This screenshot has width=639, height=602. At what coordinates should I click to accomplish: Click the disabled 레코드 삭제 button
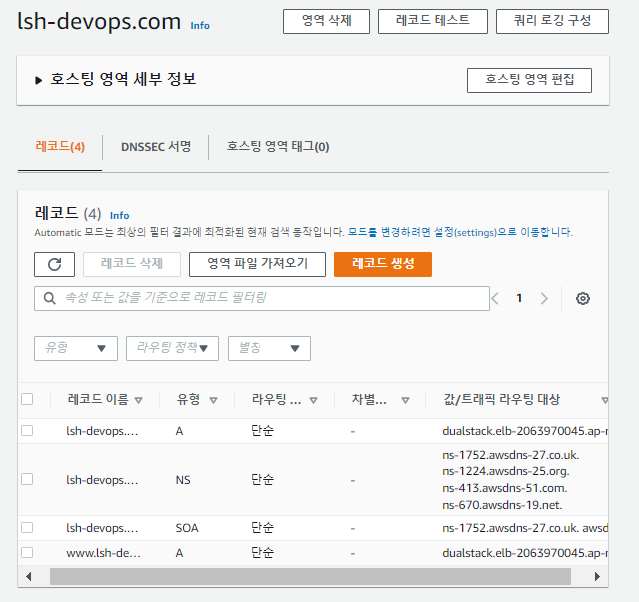tap(132, 264)
